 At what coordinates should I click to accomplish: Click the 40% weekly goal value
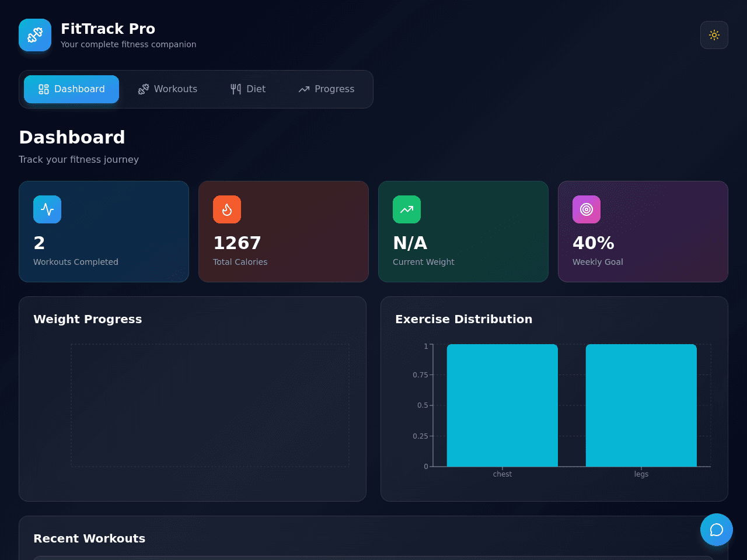pyautogui.click(x=594, y=243)
